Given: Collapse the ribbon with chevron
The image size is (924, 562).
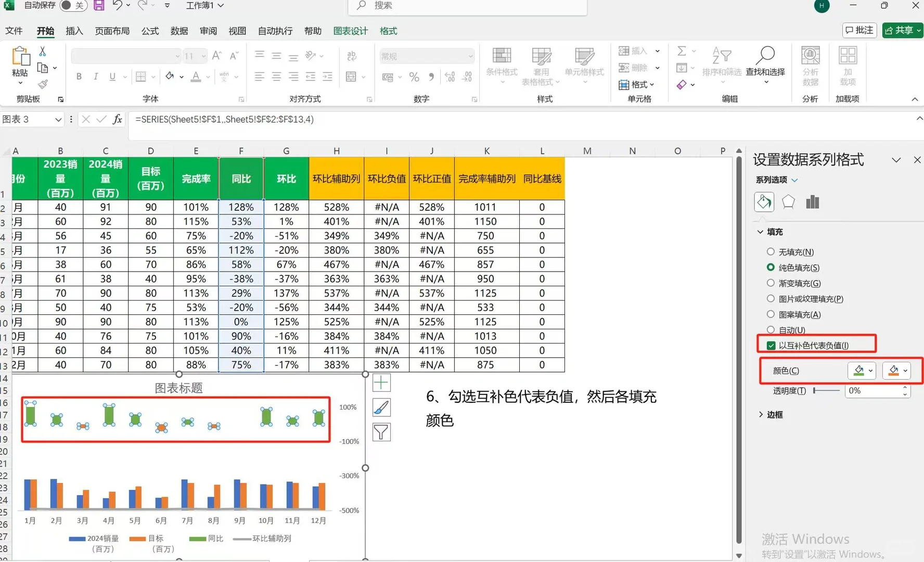Looking at the screenshot, I should [915, 99].
